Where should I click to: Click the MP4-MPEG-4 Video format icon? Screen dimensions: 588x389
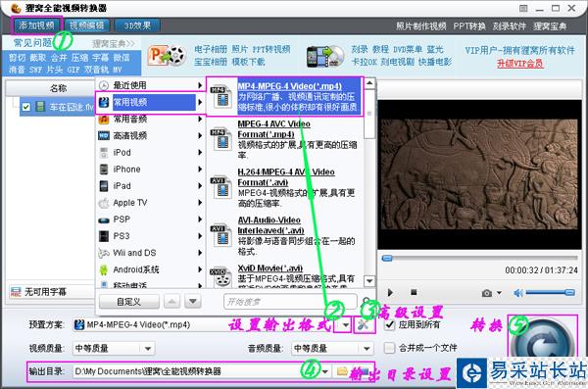[x=221, y=97]
